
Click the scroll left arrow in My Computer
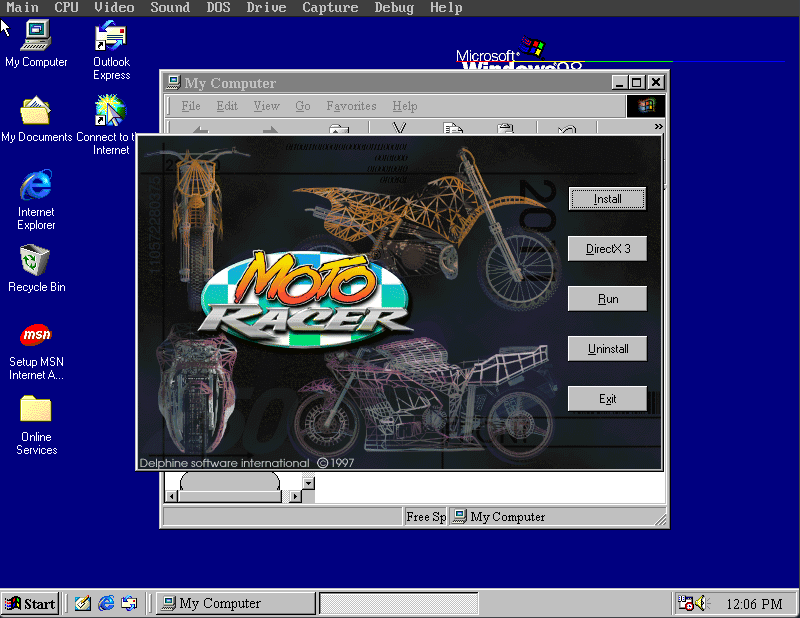pyautogui.click(x=171, y=496)
